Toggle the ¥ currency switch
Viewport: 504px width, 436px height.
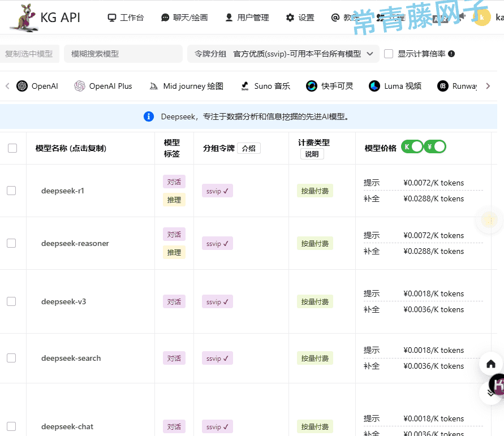click(435, 147)
